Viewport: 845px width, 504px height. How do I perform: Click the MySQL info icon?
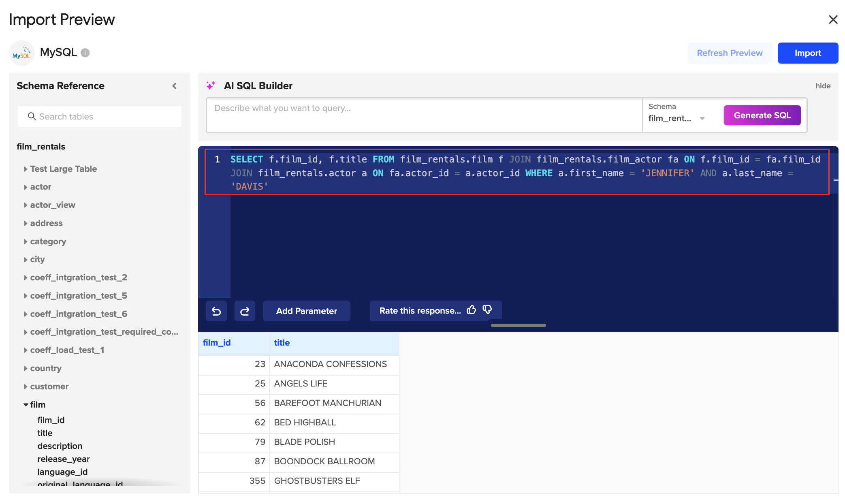(x=85, y=53)
